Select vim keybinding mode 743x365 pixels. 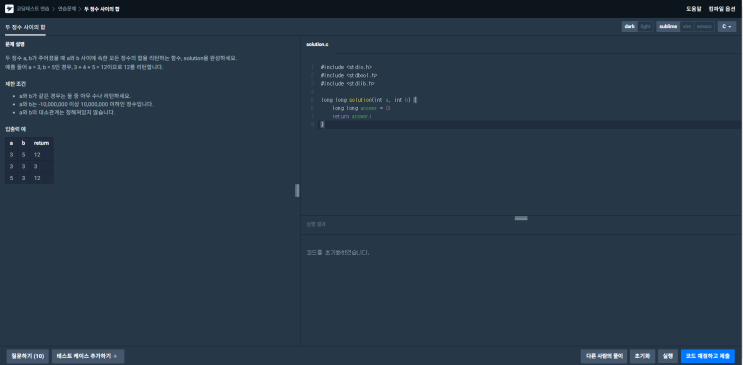click(x=687, y=27)
